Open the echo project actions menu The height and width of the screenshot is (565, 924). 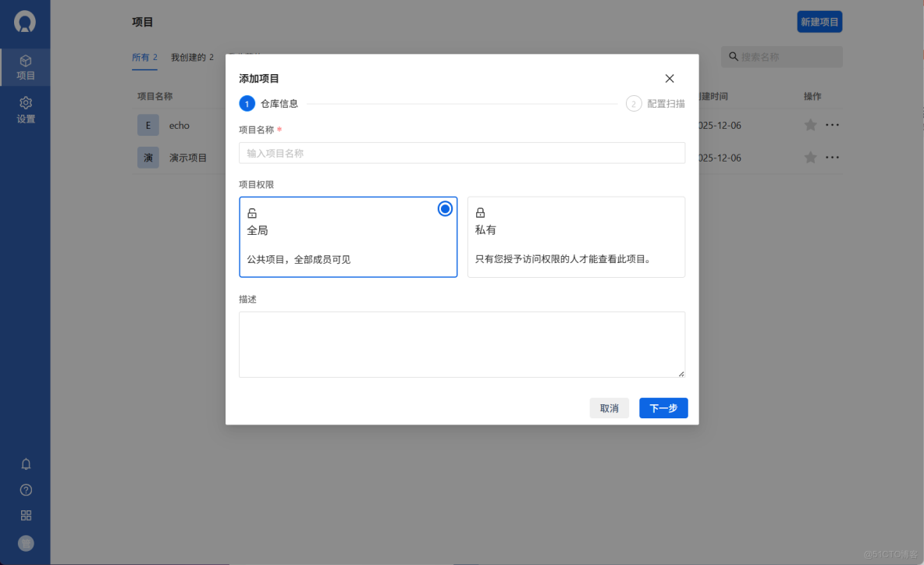point(833,125)
